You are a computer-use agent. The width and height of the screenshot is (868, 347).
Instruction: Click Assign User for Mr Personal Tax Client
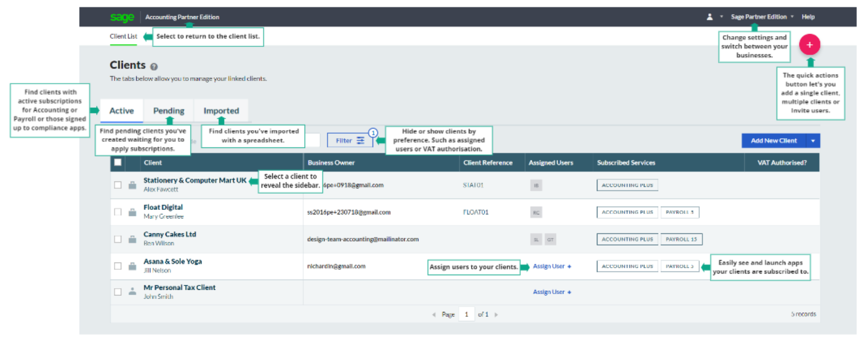[551, 292]
